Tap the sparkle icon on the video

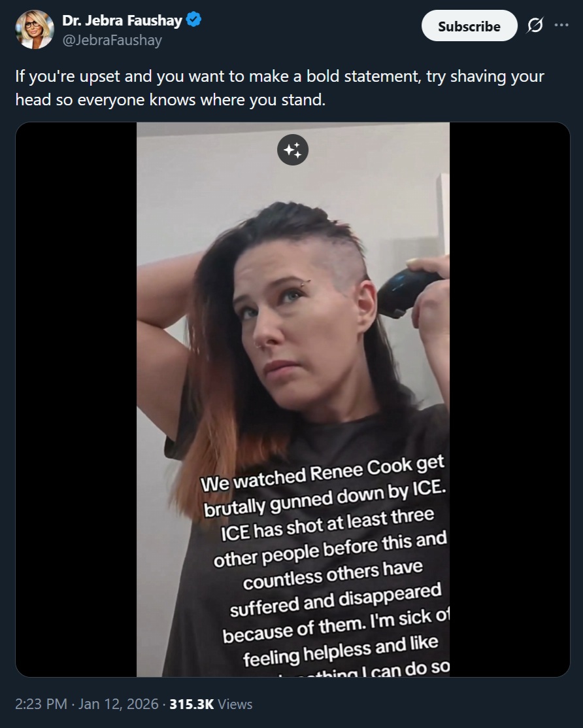pos(293,150)
